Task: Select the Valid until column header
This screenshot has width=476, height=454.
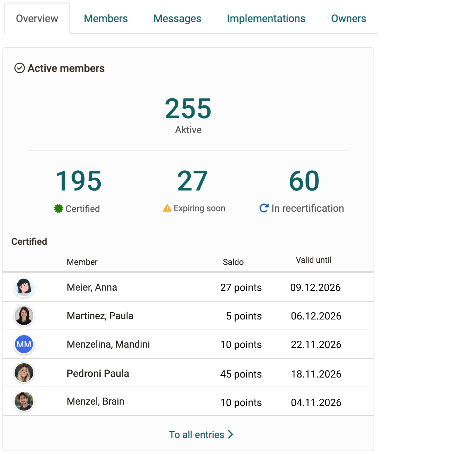Action: [x=313, y=260]
